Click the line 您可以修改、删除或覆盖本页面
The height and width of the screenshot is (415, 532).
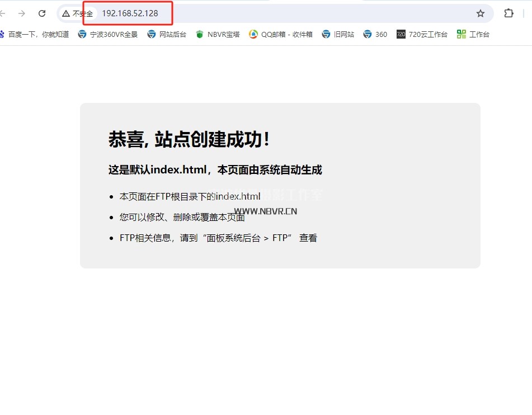pos(182,217)
